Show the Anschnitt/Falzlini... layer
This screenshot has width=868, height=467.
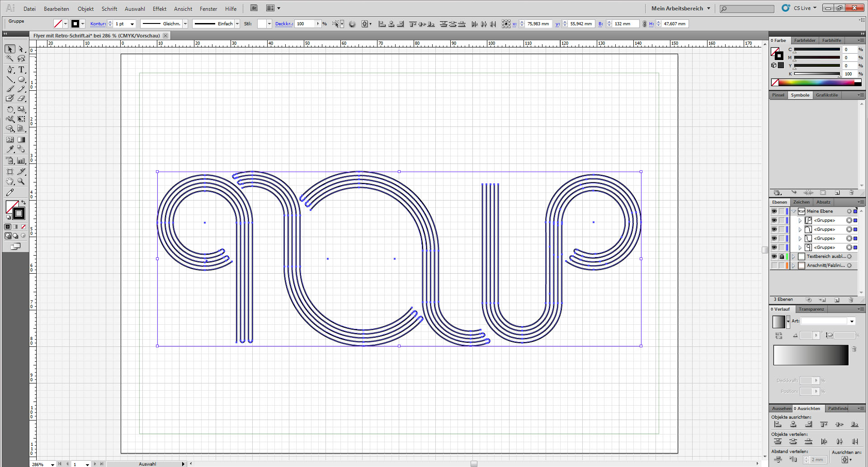pyautogui.click(x=774, y=266)
